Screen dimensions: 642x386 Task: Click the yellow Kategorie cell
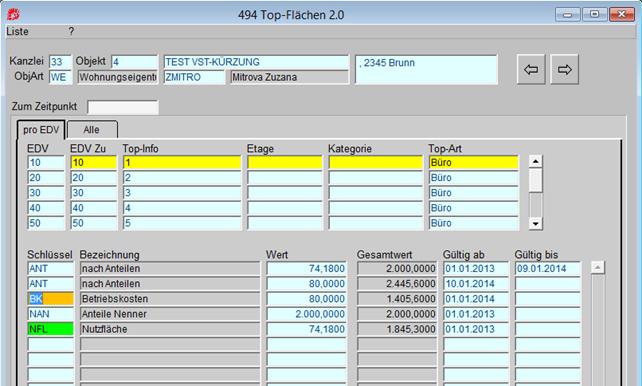tap(375, 163)
